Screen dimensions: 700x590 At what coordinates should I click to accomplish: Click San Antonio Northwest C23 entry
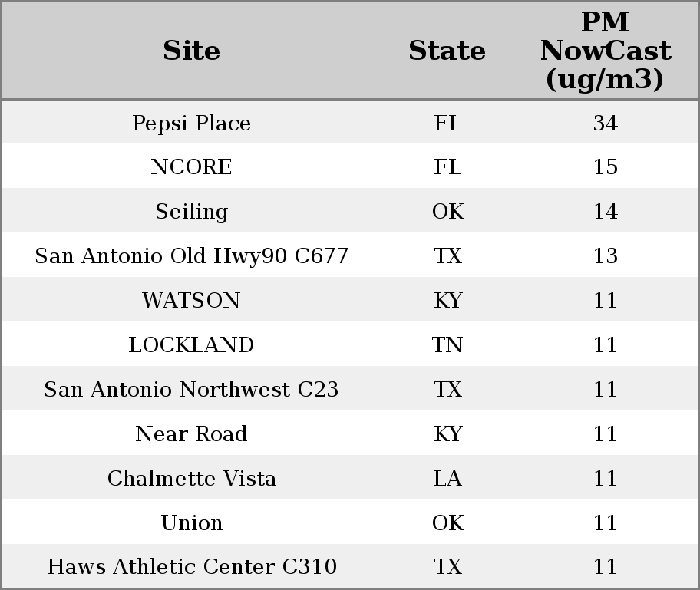(191, 389)
